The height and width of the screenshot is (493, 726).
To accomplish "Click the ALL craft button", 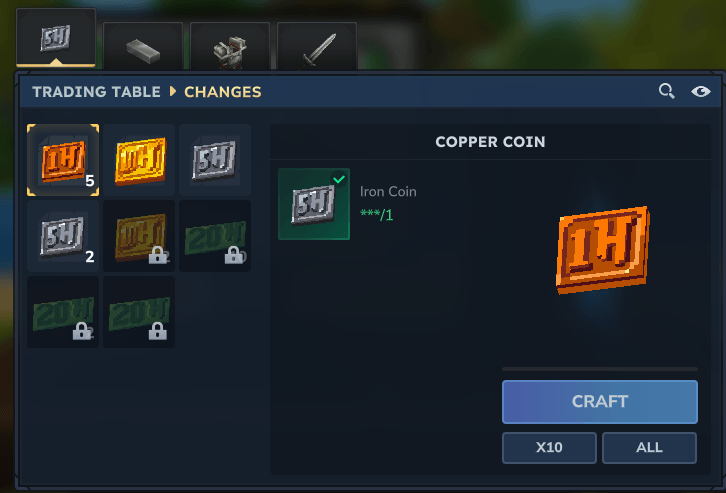I will coord(649,448).
